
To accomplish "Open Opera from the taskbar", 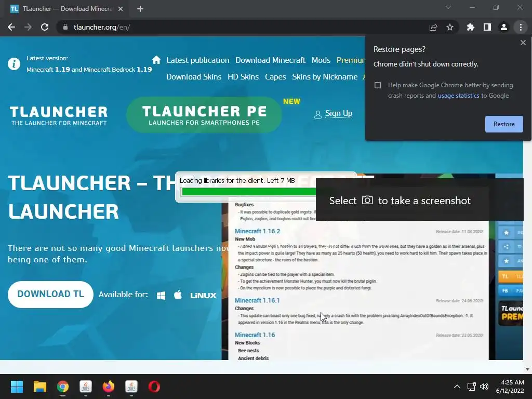I will coord(154,387).
